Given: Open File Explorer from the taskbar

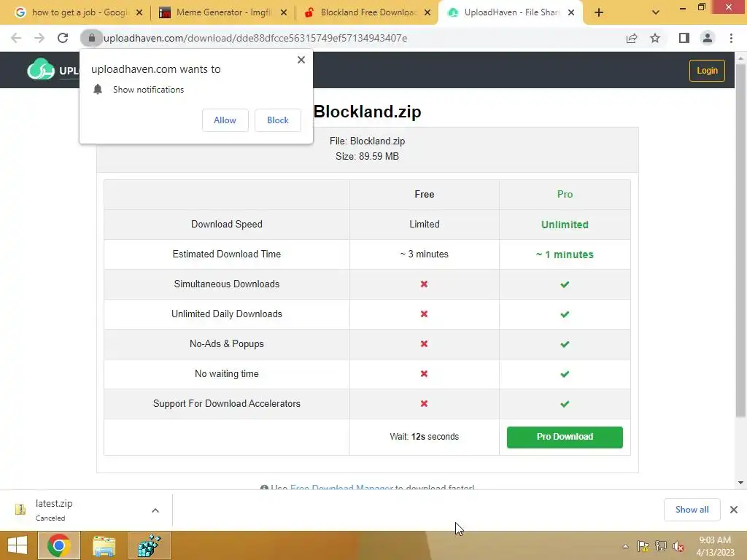Looking at the screenshot, I should [x=104, y=545].
